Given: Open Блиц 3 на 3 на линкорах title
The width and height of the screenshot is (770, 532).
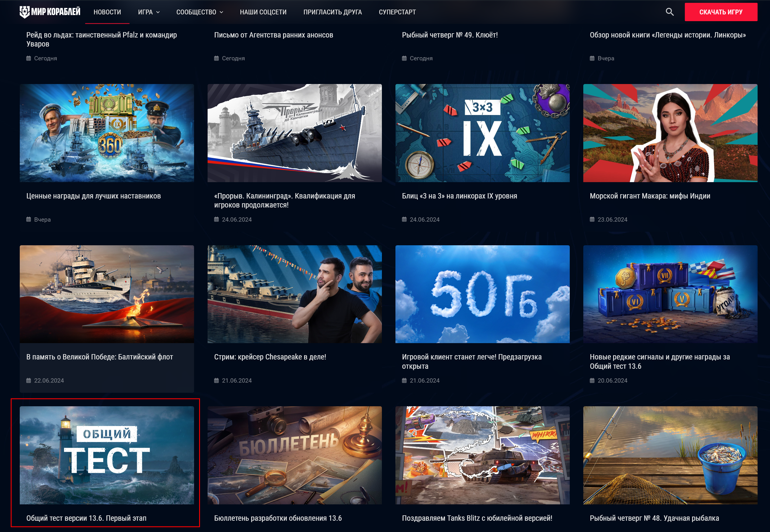Looking at the screenshot, I should [x=459, y=196].
